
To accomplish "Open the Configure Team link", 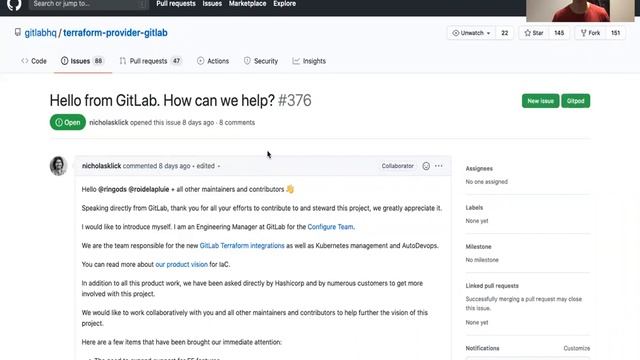I will [x=330, y=227].
